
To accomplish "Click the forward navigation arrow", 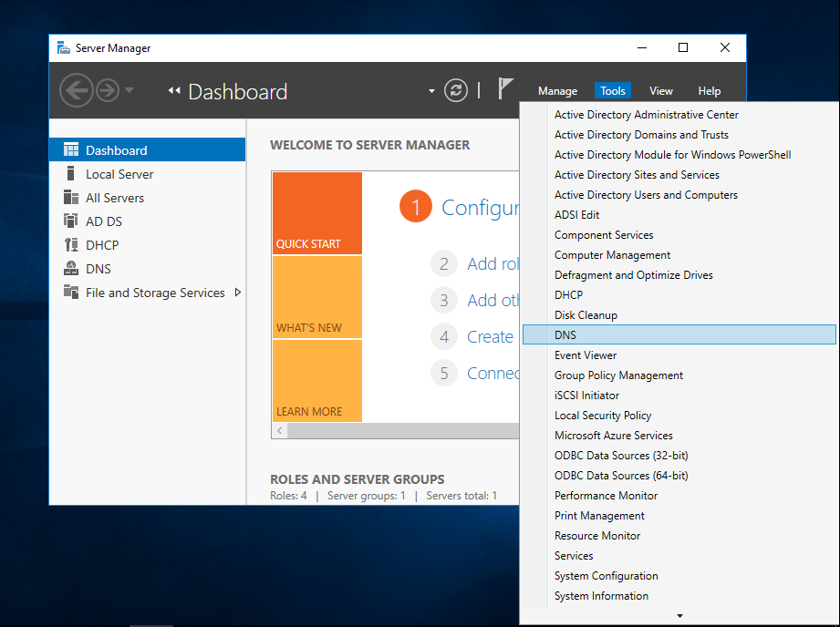I will (x=107, y=90).
